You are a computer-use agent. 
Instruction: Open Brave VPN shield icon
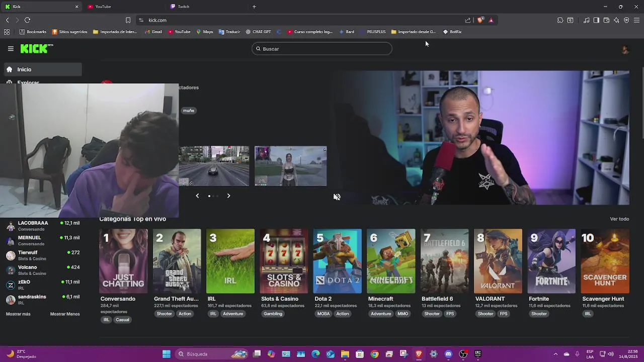(x=626, y=20)
